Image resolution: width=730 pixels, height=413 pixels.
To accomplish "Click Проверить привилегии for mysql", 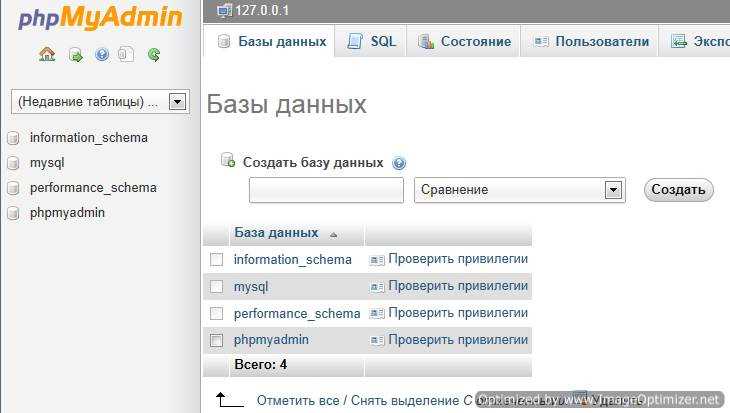I will click(x=458, y=286).
